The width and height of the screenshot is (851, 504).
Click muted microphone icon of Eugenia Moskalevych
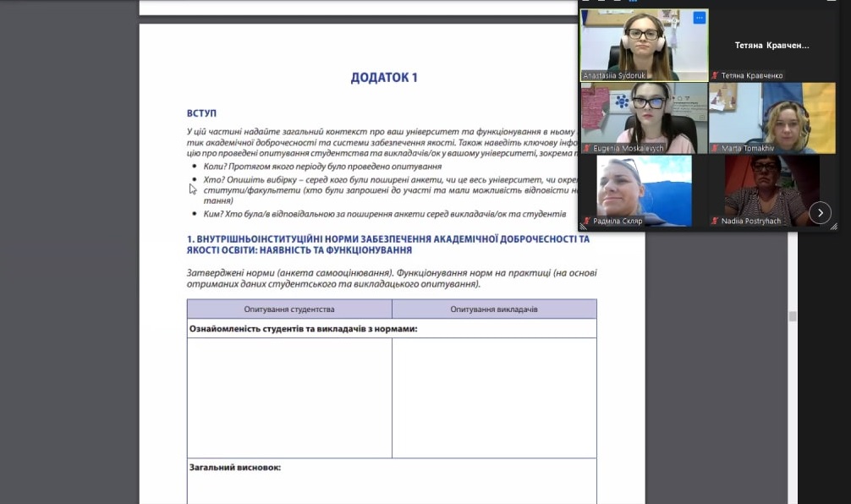coord(587,148)
